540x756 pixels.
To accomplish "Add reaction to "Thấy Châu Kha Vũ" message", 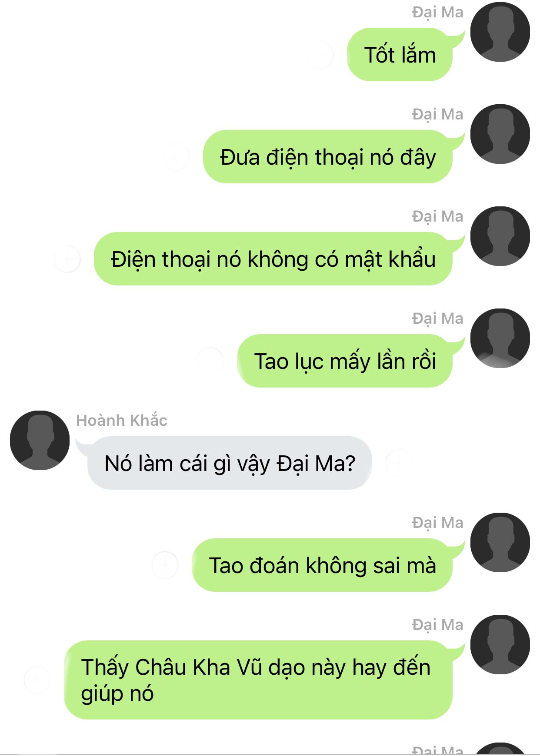I will (37, 680).
